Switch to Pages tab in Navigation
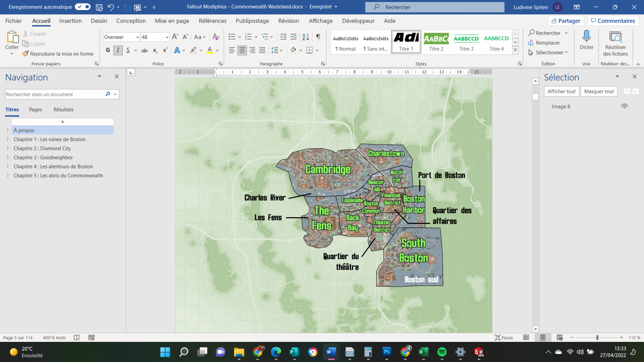The width and height of the screenshot is (644, 362). tap(35, 109)
